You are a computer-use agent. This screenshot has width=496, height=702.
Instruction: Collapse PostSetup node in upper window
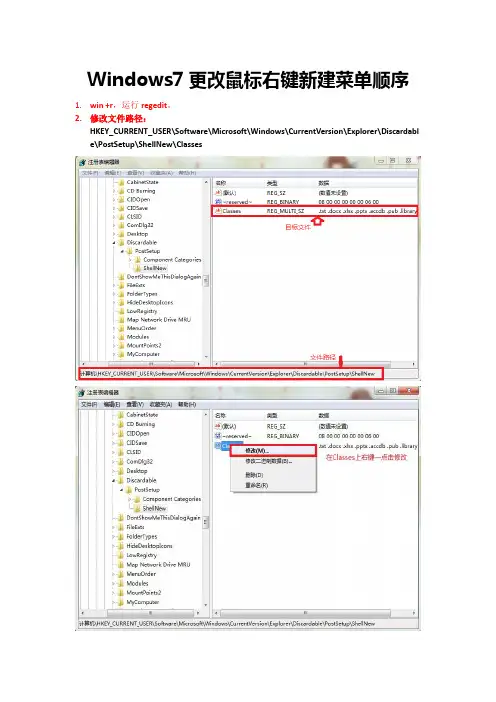(x=122, y=251)
